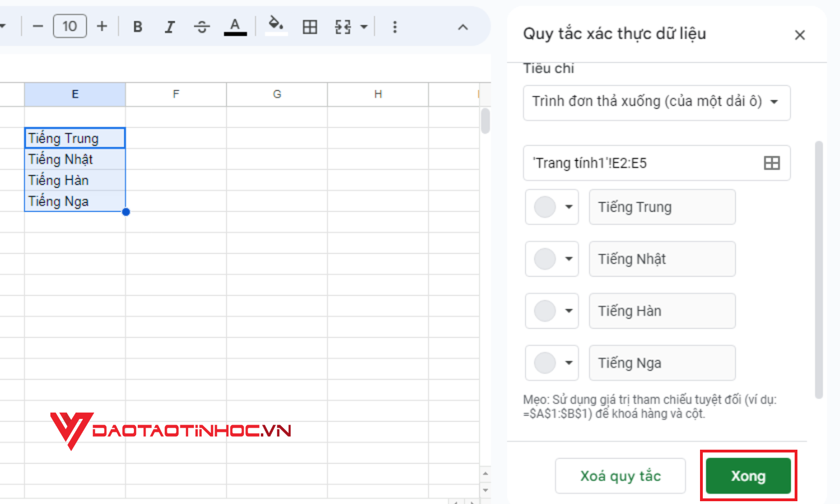
Task: Open the merge cells dropdown arrow
Action: point(363,26)
